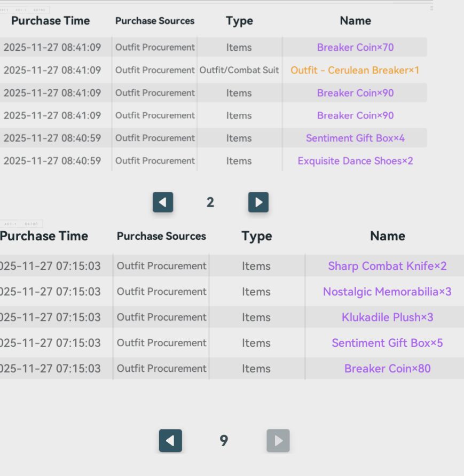The width and height of the screenshot is (464, 476).
Task: Select the Sentiment Gift Box×5 entry
Action: tap(387, 343)
